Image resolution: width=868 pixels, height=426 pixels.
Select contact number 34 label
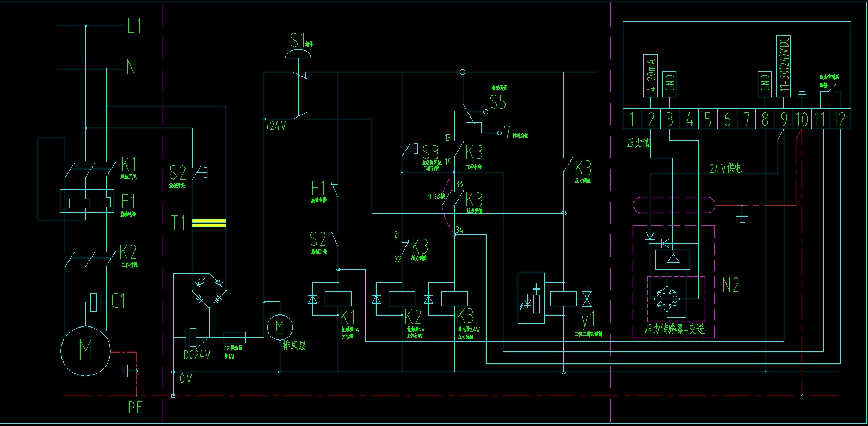coord(459,230)
